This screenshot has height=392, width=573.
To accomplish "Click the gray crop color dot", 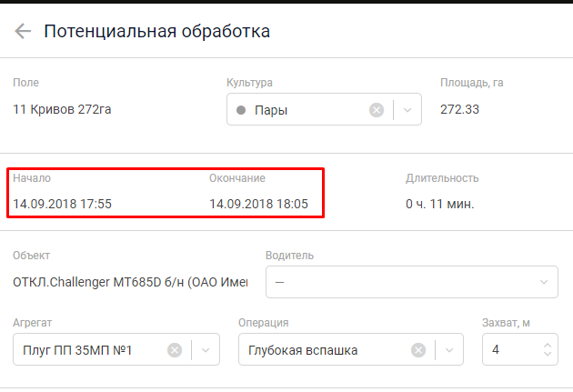I will pyautogui.click(x=241, y=110).
